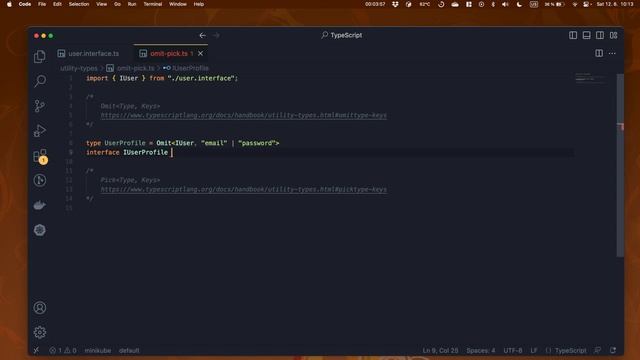
Task: Show errors and warnings in status bar
Action: click(x=63, y=350)
